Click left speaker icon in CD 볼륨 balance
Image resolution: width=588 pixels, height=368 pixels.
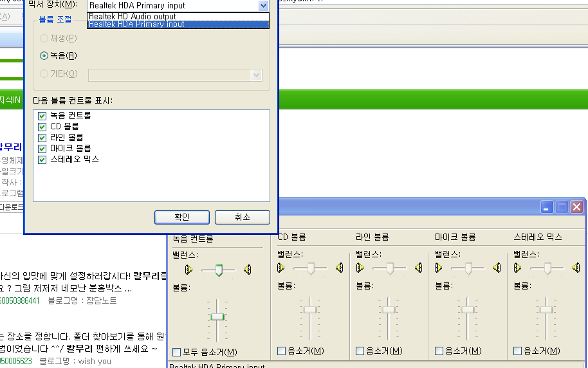pos(280,268)
